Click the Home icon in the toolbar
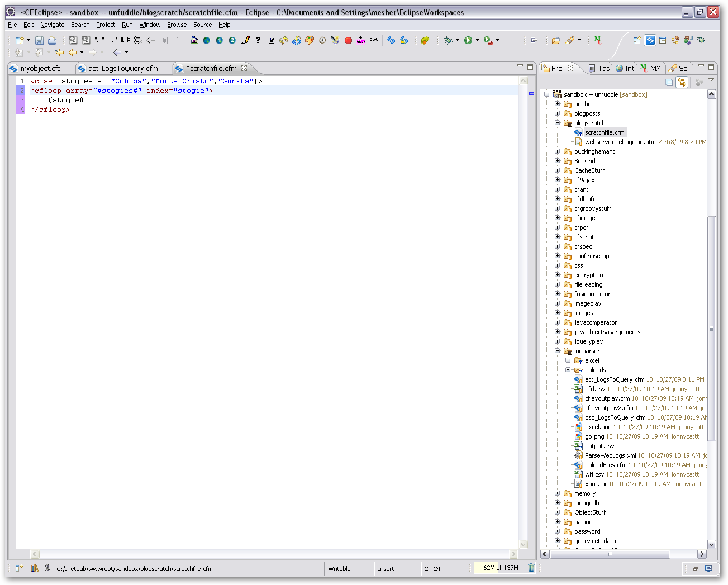Screen dimensions: 728x585 click(194, 40)
